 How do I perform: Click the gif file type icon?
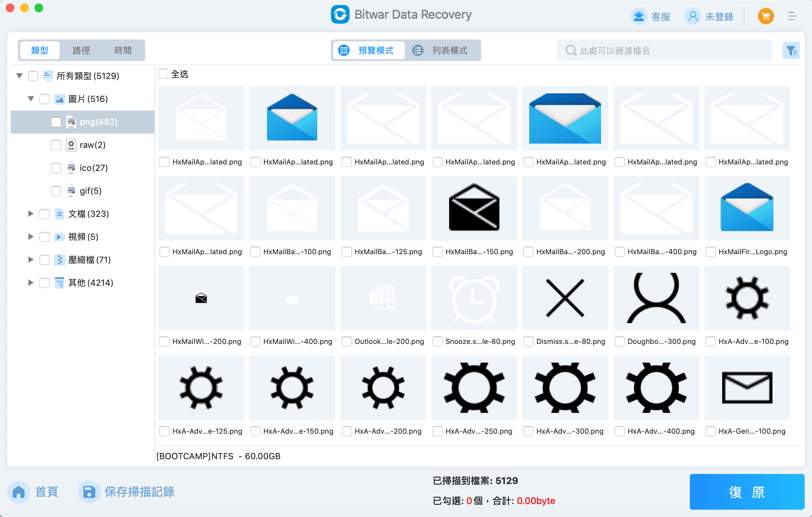[71, 191]
